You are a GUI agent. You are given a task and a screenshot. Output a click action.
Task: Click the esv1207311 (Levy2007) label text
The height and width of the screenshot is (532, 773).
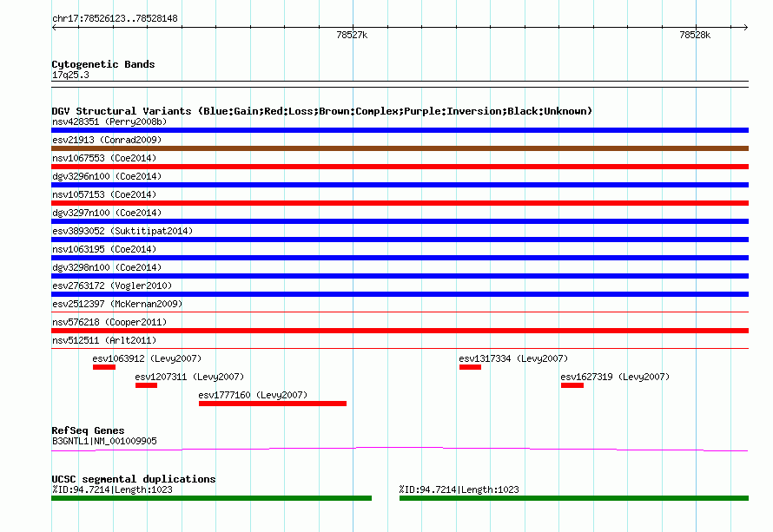190,377
